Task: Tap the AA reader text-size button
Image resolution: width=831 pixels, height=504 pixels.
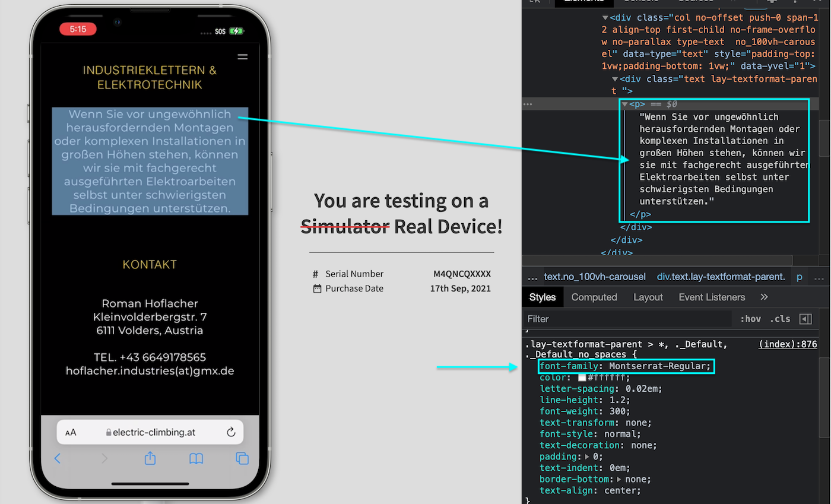Action: pyautogui.click(x=71, y=433)
